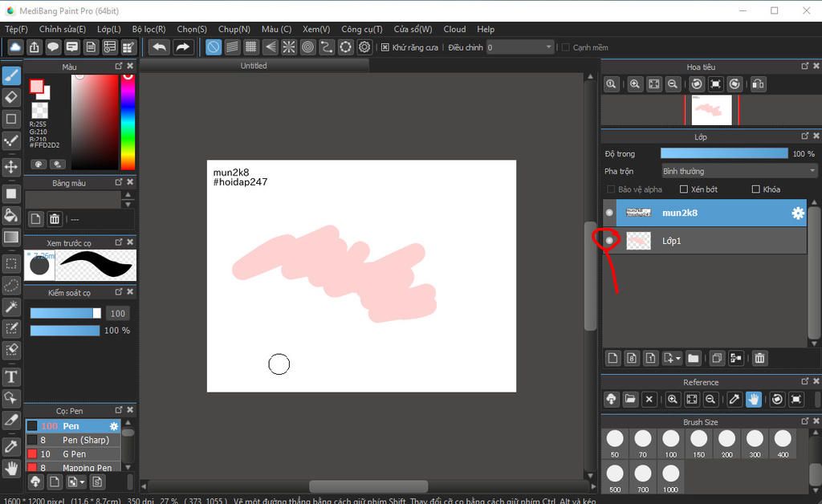Close the Brush Size panel
This screenshot has height=504, width=822.
point(816,421)
